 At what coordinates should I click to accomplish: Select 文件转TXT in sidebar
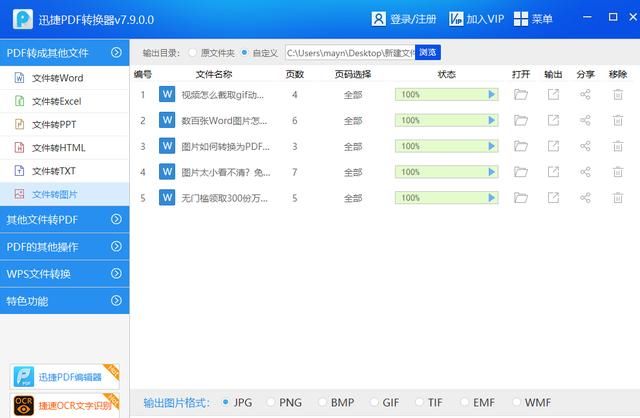pos(64,171)
